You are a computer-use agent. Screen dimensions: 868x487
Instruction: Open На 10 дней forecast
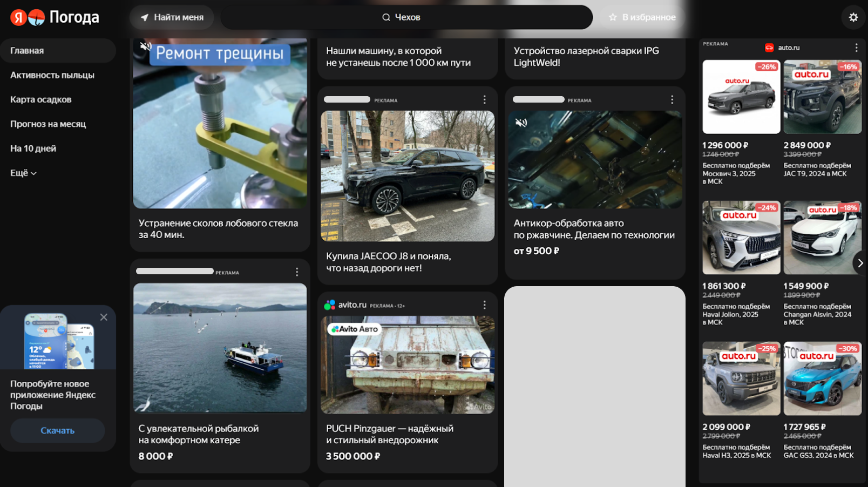pyautogui.click(x=33, y=148)
